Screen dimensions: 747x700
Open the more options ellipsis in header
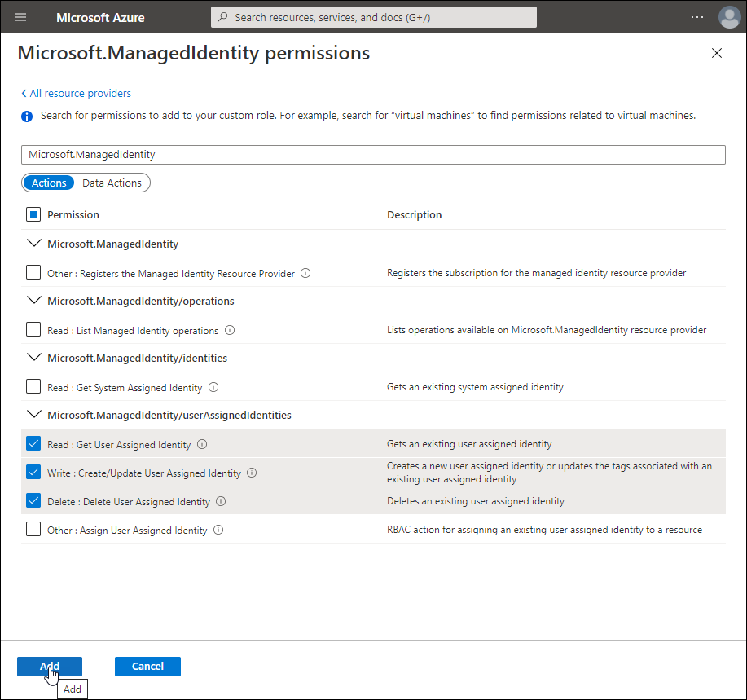(696, 17)
